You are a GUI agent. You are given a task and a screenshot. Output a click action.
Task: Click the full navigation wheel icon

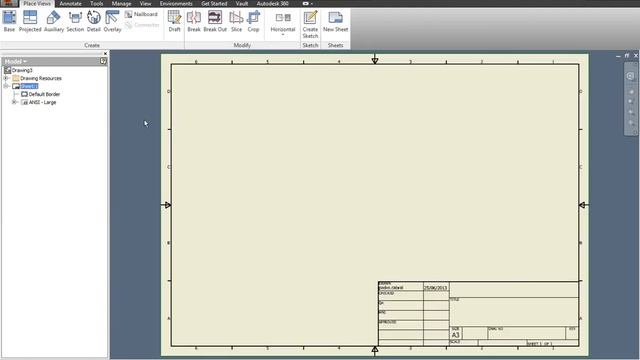coord(630,76)
